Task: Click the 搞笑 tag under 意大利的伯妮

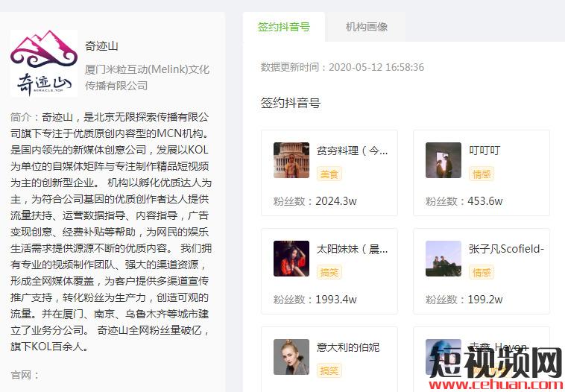Action: [x=329, y=370]
